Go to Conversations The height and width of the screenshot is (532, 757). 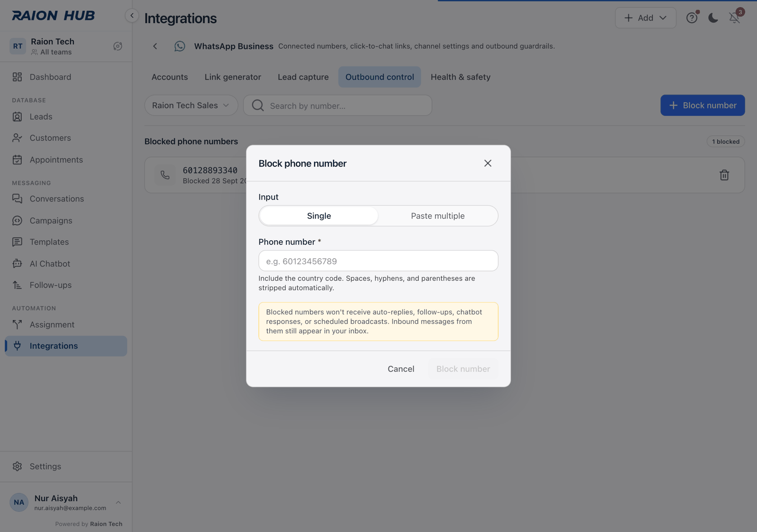tap(66, 199)
